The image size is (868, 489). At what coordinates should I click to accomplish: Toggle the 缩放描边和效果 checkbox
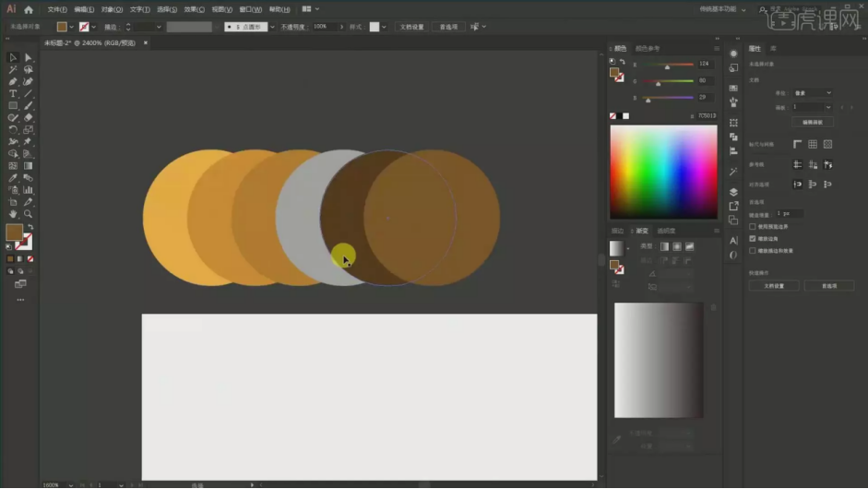click(x=753, y=250)
